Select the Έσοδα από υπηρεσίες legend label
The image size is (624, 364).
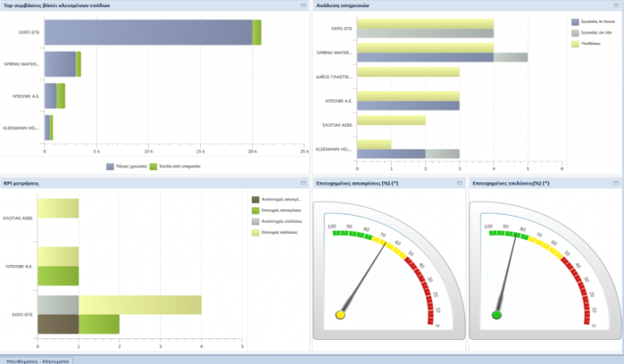pyautogui.click(x=180, y=166)
